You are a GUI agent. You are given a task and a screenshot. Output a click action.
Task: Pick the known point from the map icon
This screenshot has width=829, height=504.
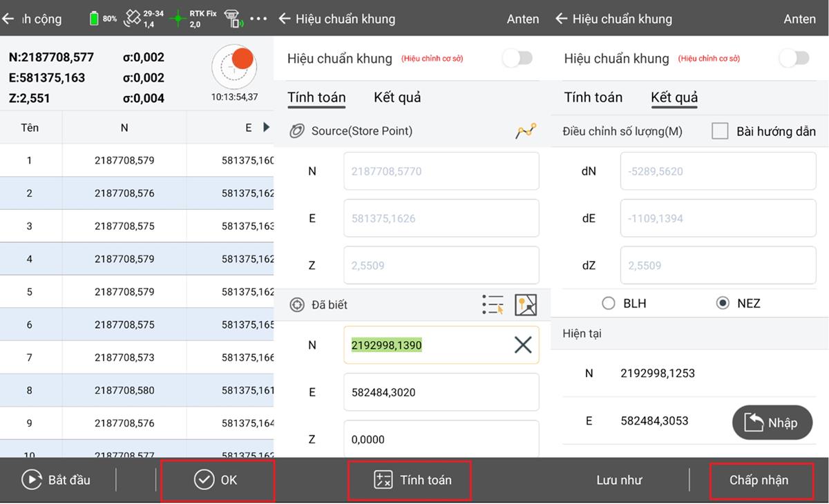pyautogui.click(x=526, y=304)
